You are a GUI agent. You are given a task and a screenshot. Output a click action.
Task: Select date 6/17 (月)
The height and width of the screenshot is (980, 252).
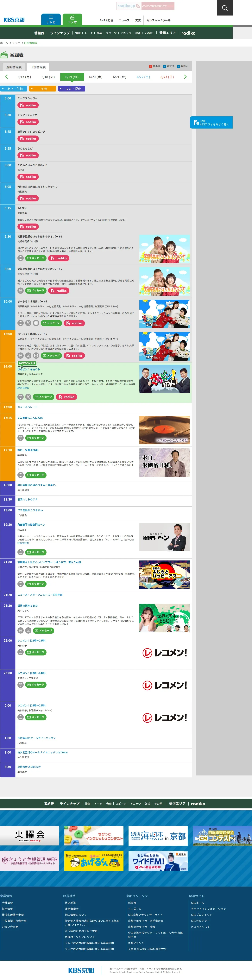(x=24, y=77)
